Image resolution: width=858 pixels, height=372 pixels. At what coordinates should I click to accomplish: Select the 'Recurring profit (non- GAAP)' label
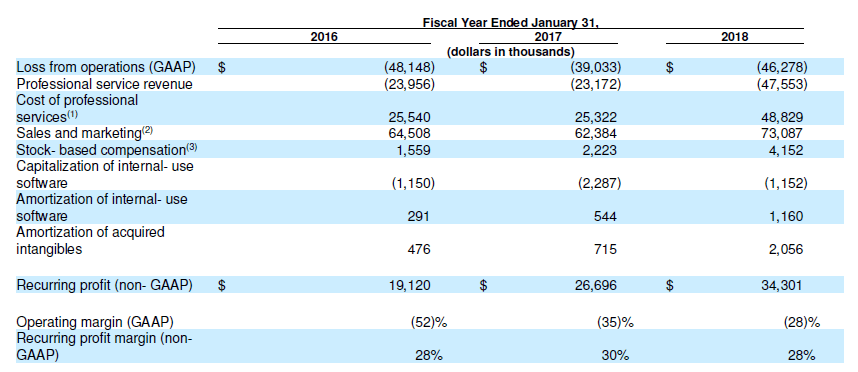[x=105, y=285]
